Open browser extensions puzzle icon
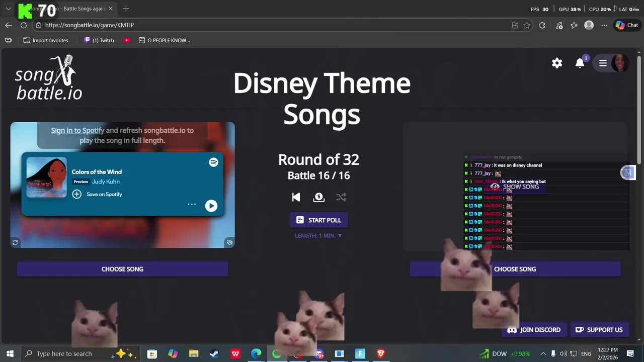 [x=542, y=25]
